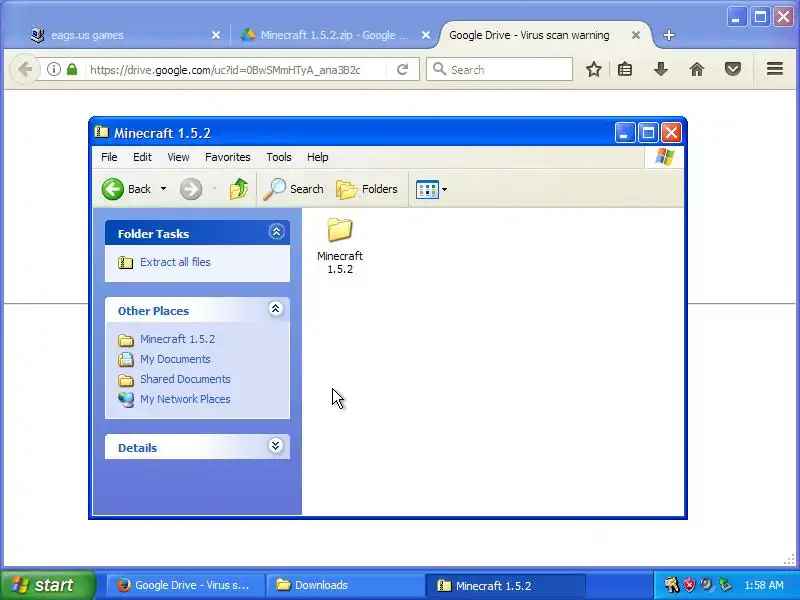800x600 pixels.
Task: Select the Minecraft 1.5.2 folder icon
Action: click(340, 231)
